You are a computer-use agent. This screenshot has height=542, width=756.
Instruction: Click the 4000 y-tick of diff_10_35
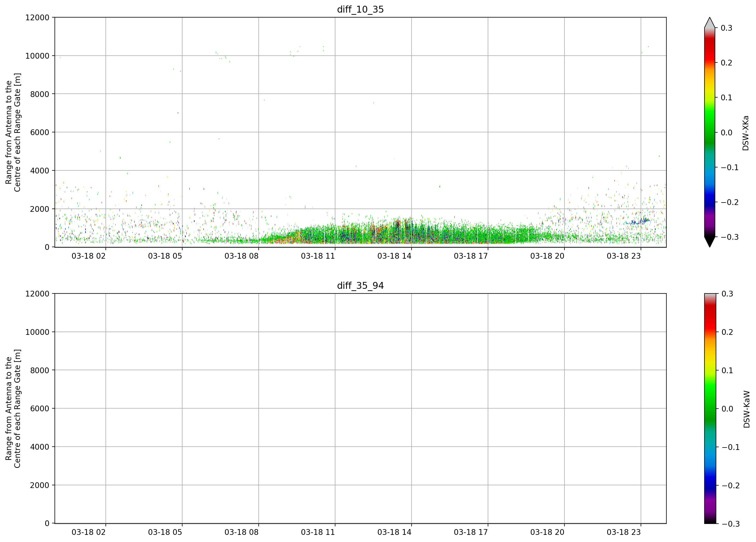click(40, 171)
